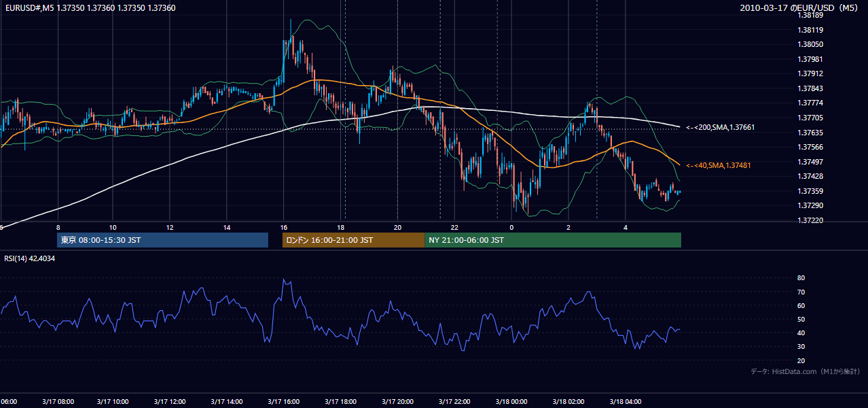Click hour label 8 under price chart
Viewport: 868px width, 408px height.
pyautogui.click(x=58, y=227)
